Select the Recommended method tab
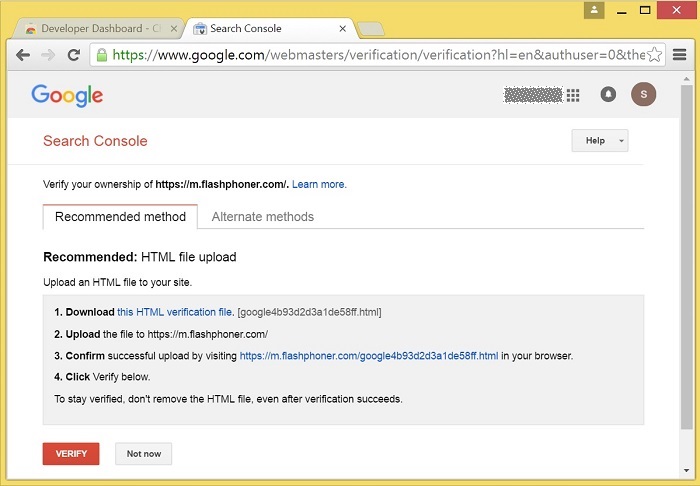Screen dimensions: 700x486 click(x=120, y=217)
